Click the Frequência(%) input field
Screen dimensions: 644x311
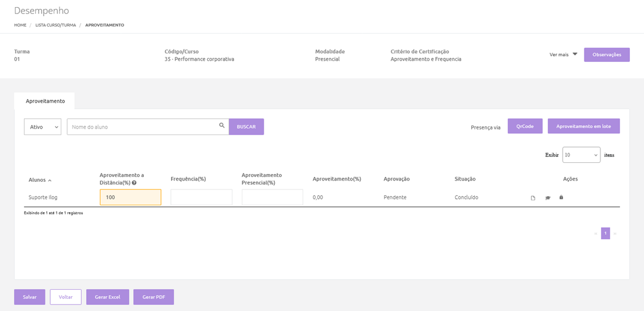pos(201,197)
